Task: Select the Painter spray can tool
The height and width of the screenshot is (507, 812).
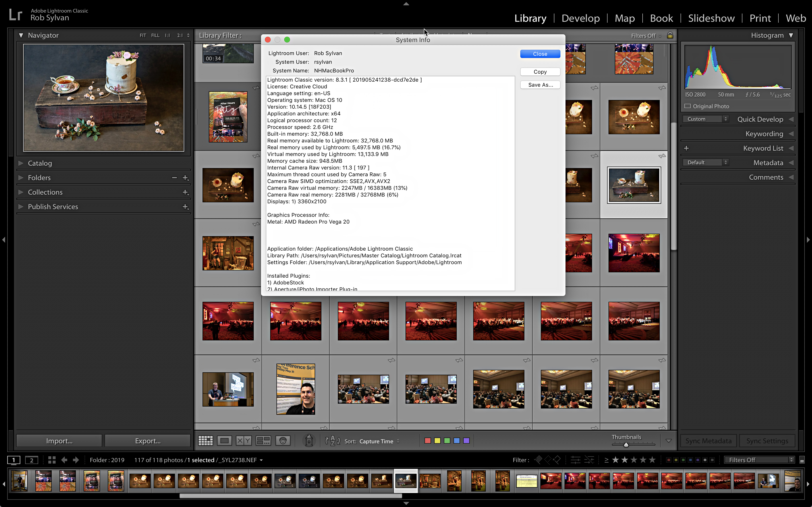Action: click(x=309, y=441)
